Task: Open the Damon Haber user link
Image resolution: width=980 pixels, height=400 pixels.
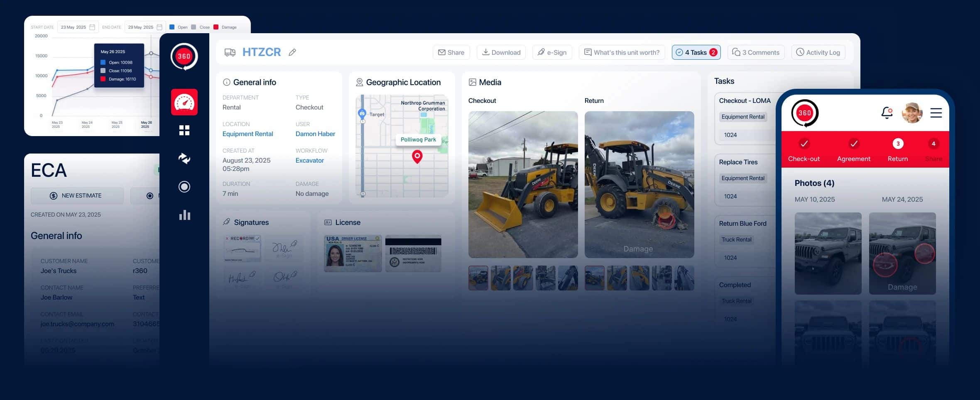Action: tap(315, 134)
